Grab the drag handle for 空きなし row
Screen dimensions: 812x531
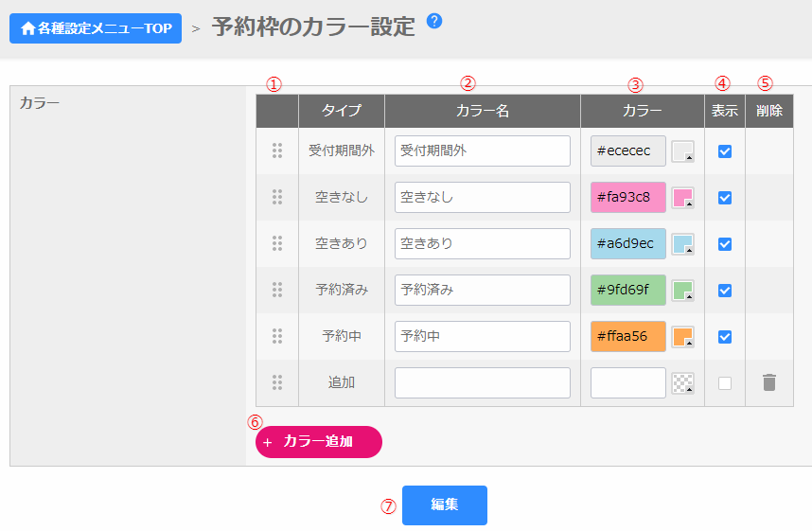277,197
